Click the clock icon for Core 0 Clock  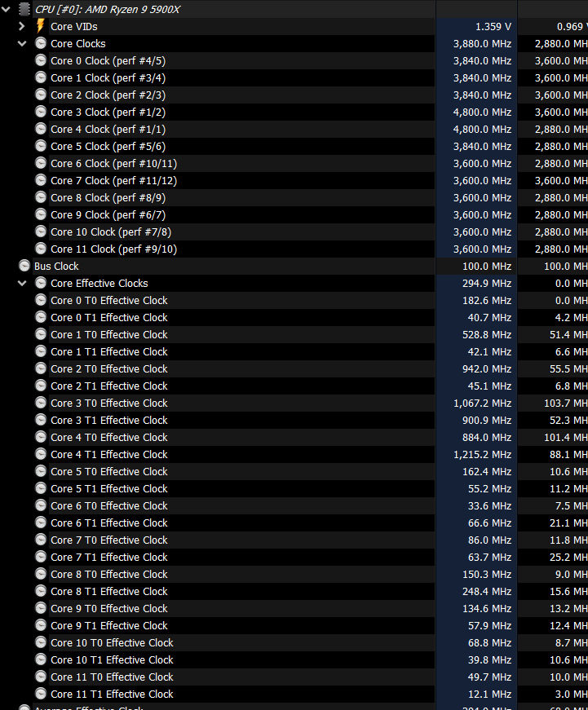pyautogui.click(x=41, y=60)
